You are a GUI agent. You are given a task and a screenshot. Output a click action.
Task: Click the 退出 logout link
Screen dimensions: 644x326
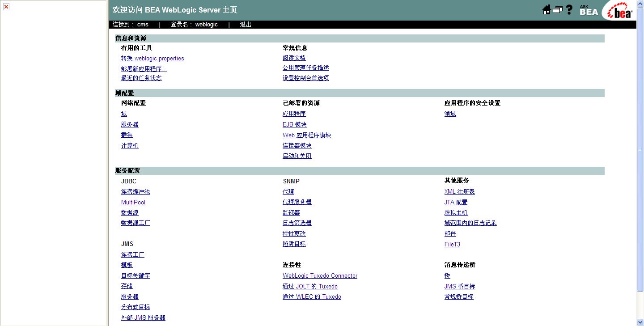(x=246, y=25)
